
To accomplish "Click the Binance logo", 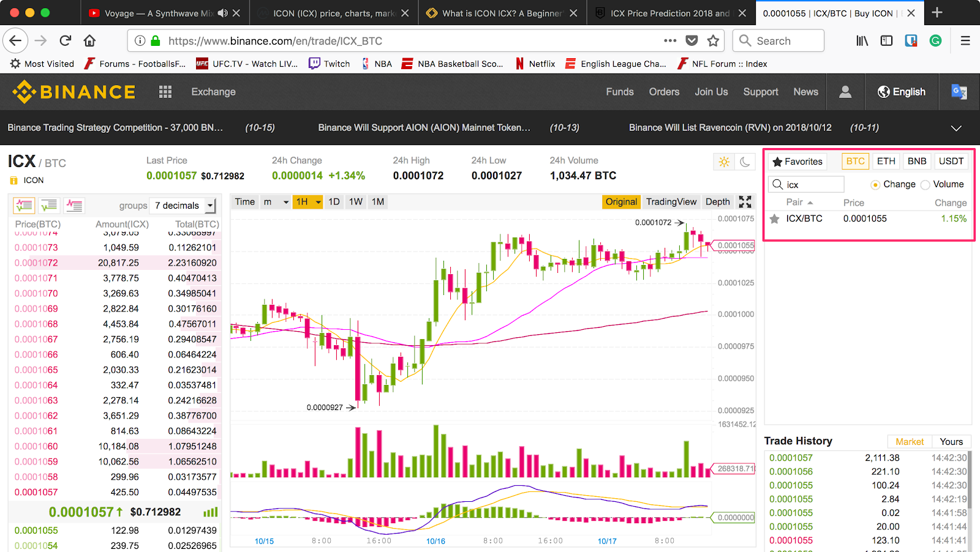I will click(x=73, y=92).
